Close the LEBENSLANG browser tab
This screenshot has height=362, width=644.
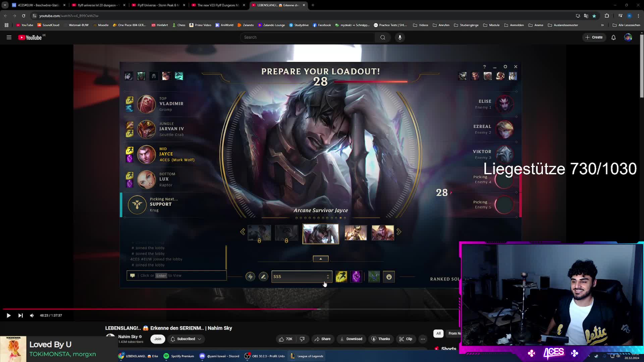click(x=304, y=5)
